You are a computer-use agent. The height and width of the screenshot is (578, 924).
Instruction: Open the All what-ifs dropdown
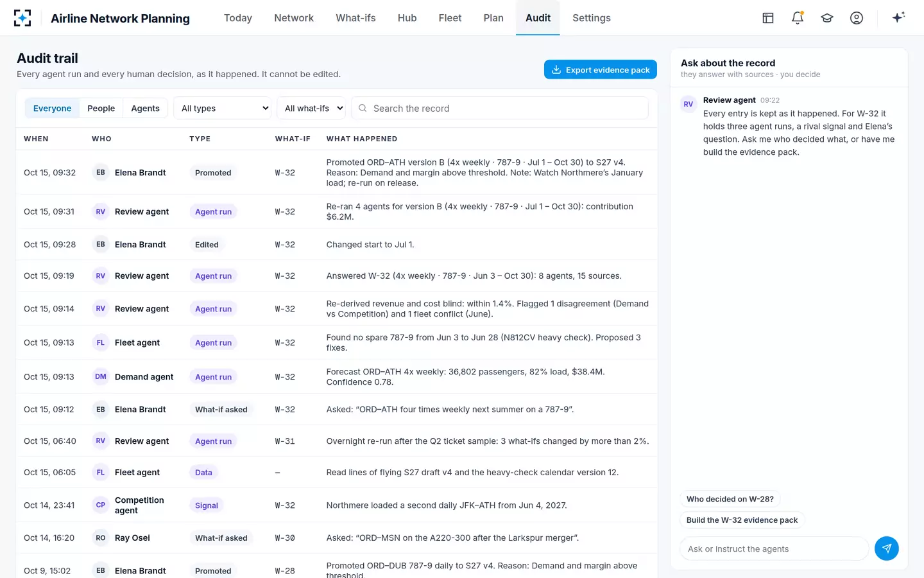tap(311, 108)
